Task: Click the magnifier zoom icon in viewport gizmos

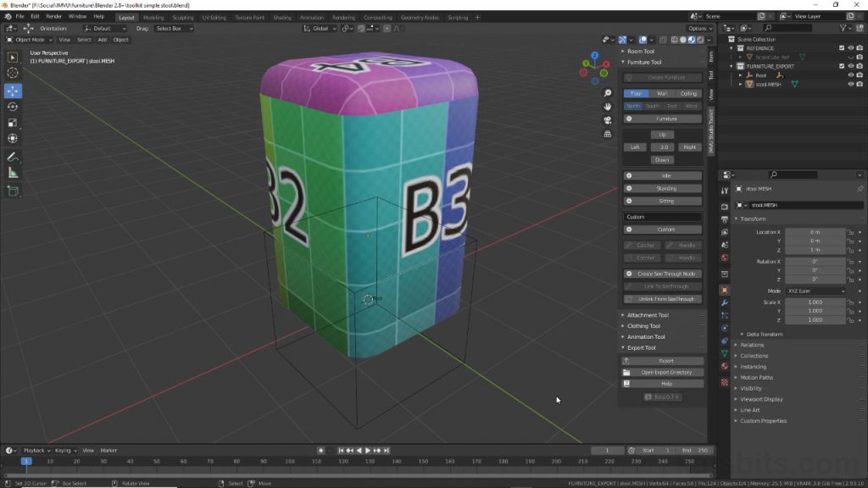Action: [607, 93]
